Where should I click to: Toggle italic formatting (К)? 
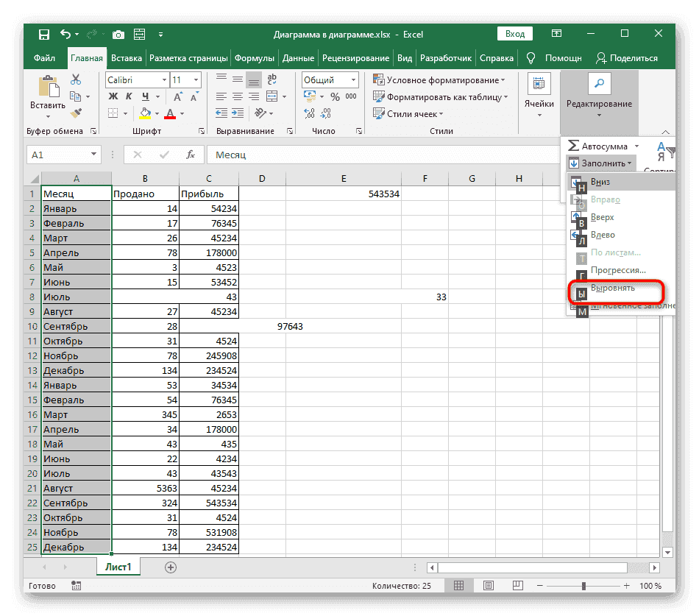click(127, 96)
